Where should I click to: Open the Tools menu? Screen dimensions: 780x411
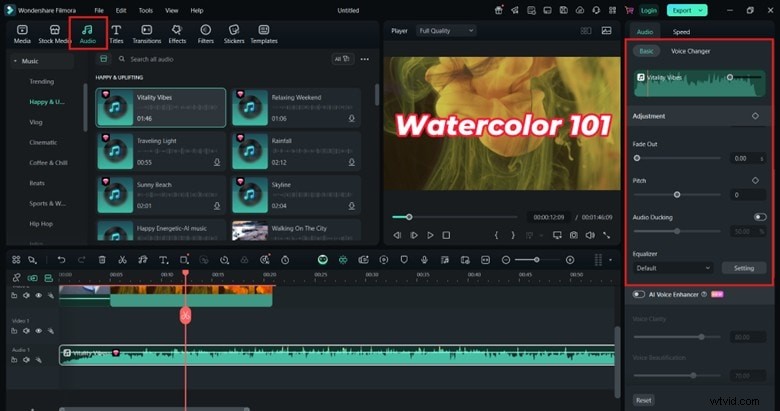146,10
